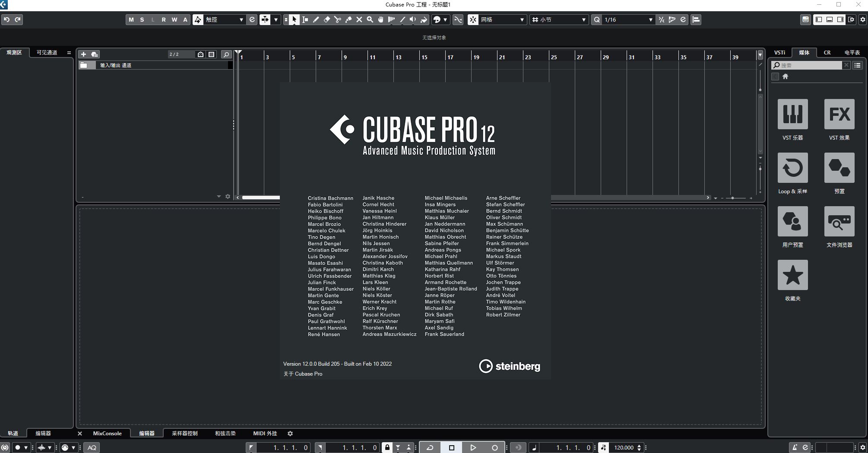
Task: Select the Glue tool
Action: click(348, 19)
